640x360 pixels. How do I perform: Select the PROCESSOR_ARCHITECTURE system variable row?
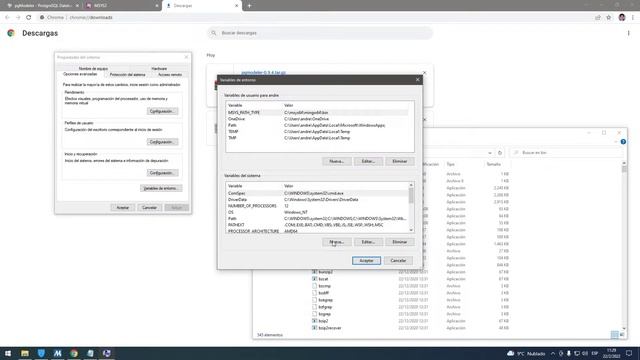(317, 231)
